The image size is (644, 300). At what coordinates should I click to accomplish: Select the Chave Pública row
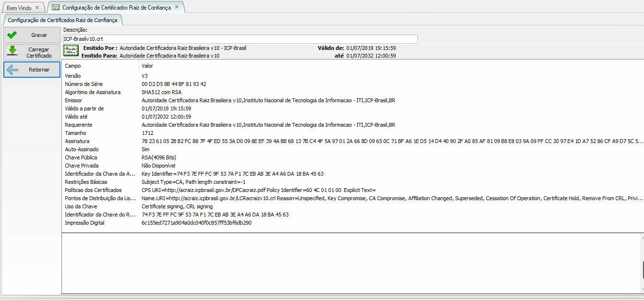pos(80,157)
